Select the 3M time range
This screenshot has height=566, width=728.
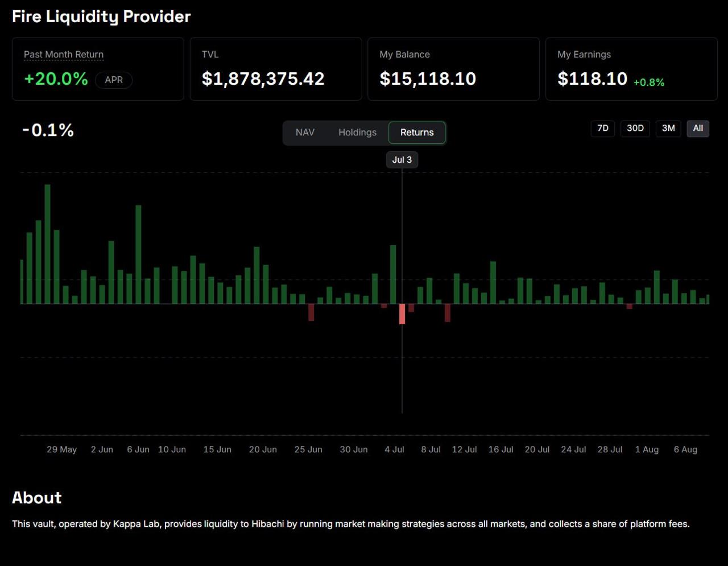(668, 129)
